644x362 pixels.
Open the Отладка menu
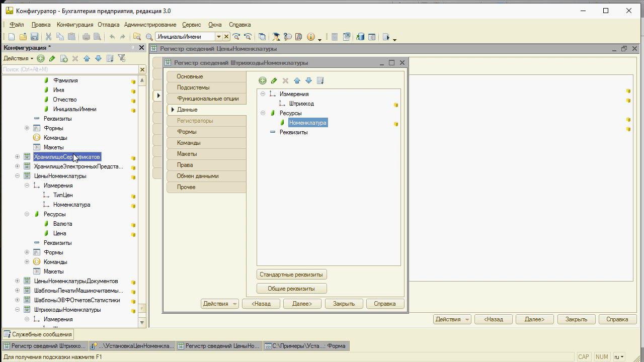[109, 25]
